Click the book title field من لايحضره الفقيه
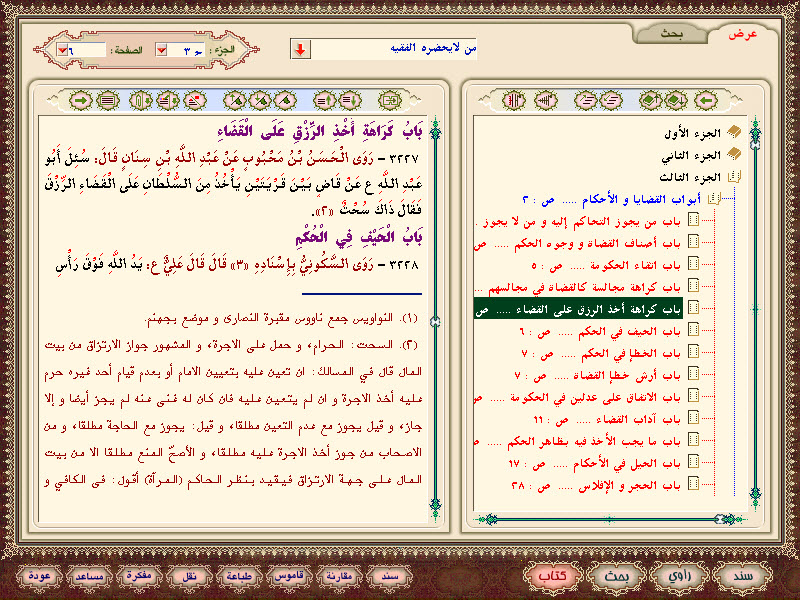The height and width of the screenshot is (600, 800). pos(393,49)
